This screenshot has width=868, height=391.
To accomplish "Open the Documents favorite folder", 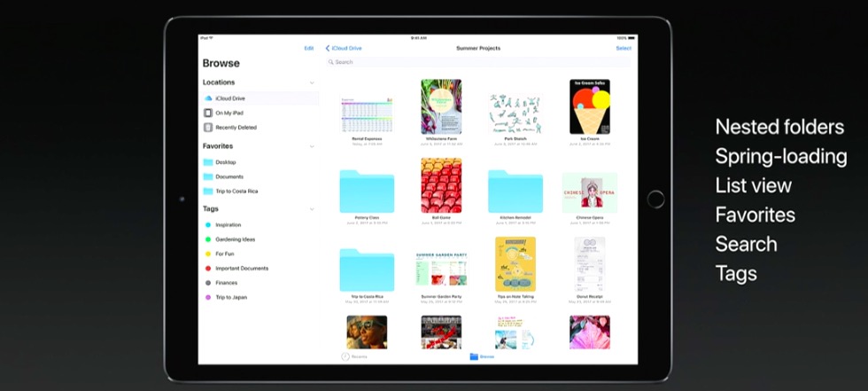I will click(x=229, y=176).
